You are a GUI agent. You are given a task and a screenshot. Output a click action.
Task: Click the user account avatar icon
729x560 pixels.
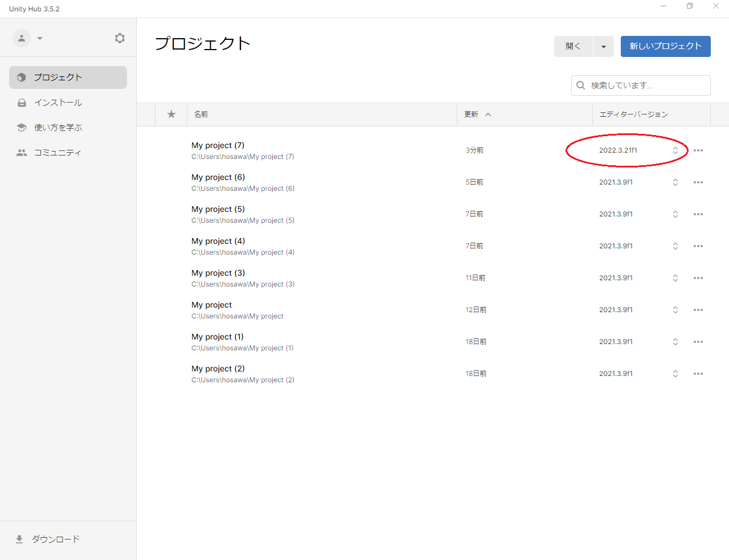(x=22, y=38)
